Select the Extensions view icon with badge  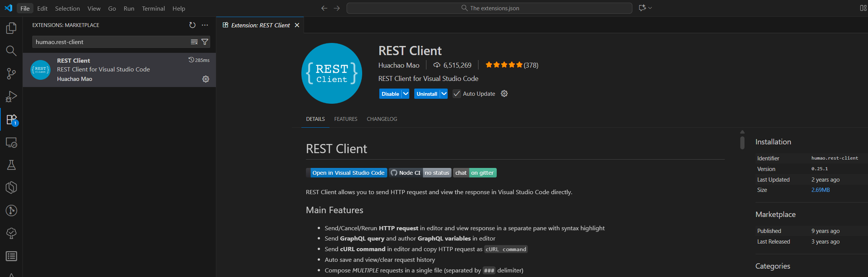coord(11,119)
